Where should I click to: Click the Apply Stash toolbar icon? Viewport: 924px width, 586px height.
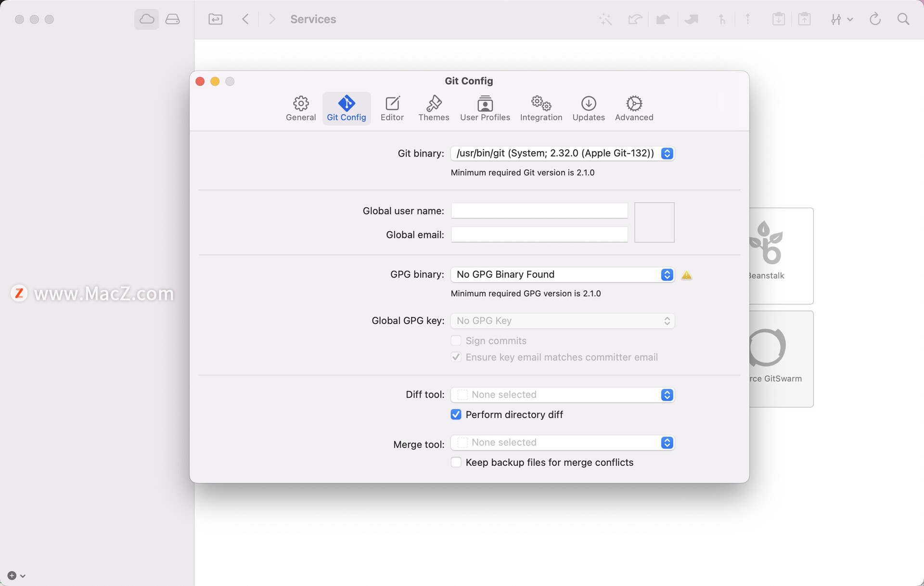[805, 19]
